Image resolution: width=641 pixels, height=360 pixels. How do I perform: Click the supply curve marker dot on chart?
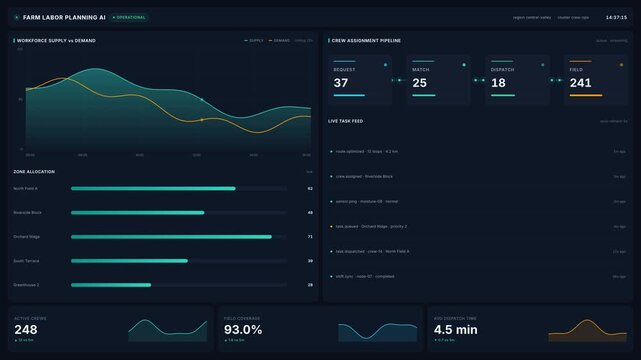tap(202, 100)
